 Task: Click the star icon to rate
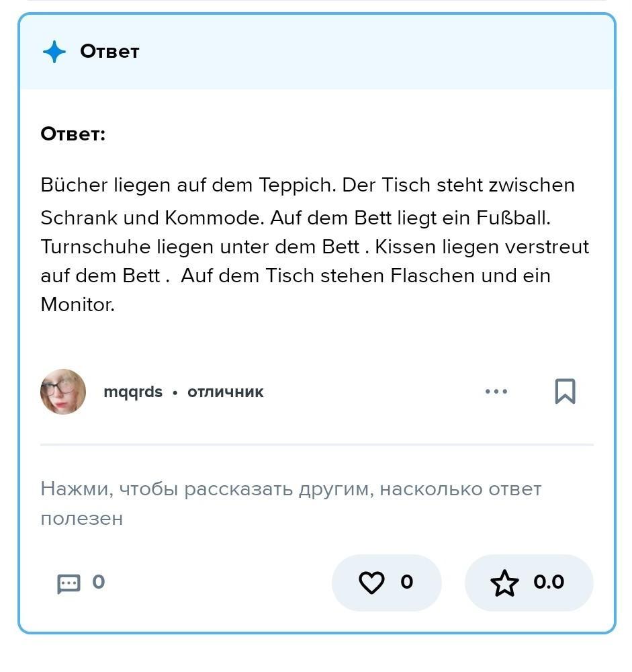504,583
